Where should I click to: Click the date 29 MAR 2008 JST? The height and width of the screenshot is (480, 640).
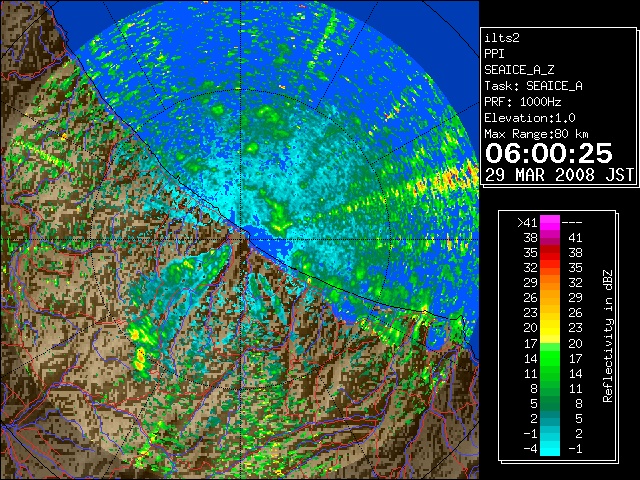pyautogui.click(x=559, y=175)
